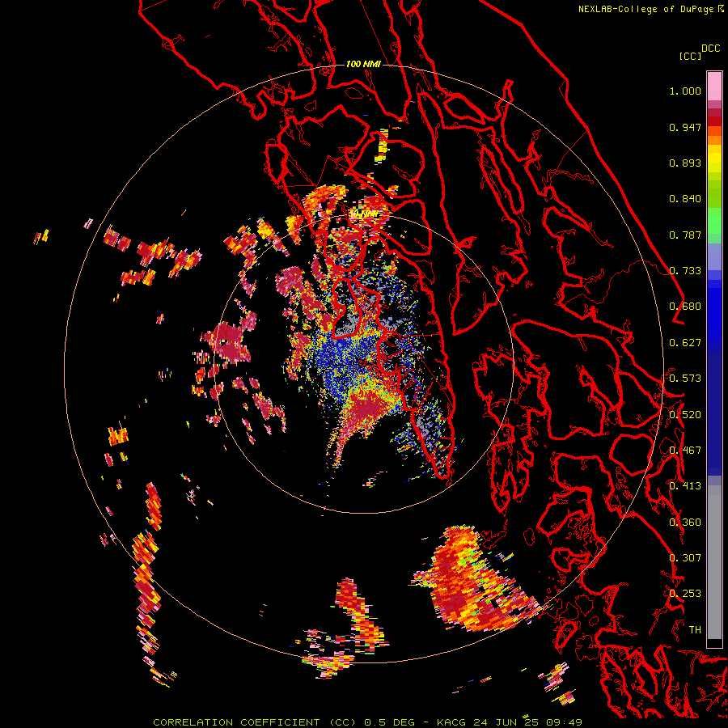Screen dimensions: 728x728
Task: Click the TH threshold label on the legend
Action: click(695, 630)
